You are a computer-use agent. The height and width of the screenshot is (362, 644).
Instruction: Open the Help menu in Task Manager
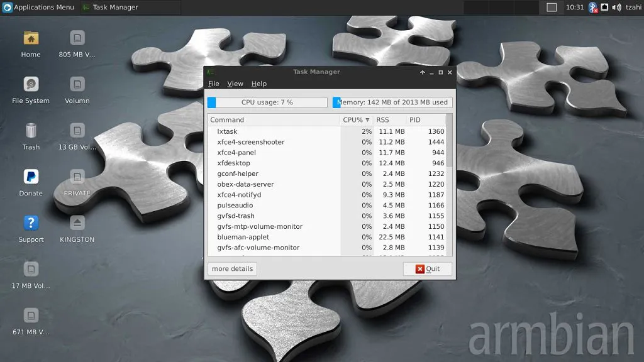tap(259, 84)
